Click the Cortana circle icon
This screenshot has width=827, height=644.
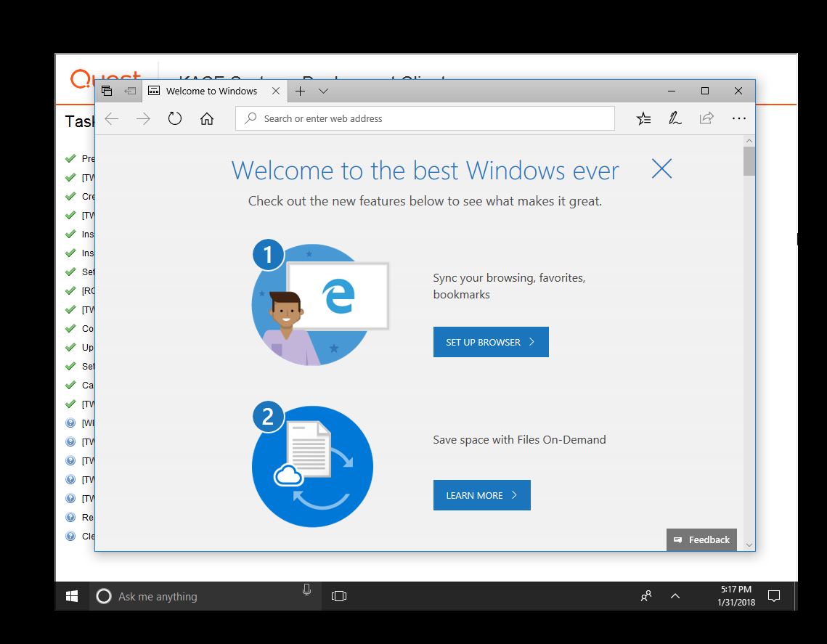point(104,596)
